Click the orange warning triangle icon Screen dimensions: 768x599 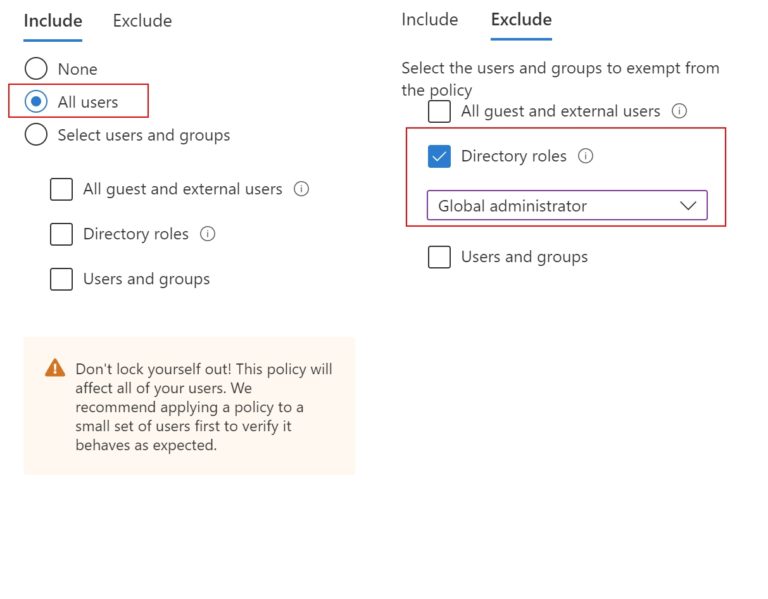[55, 369]
